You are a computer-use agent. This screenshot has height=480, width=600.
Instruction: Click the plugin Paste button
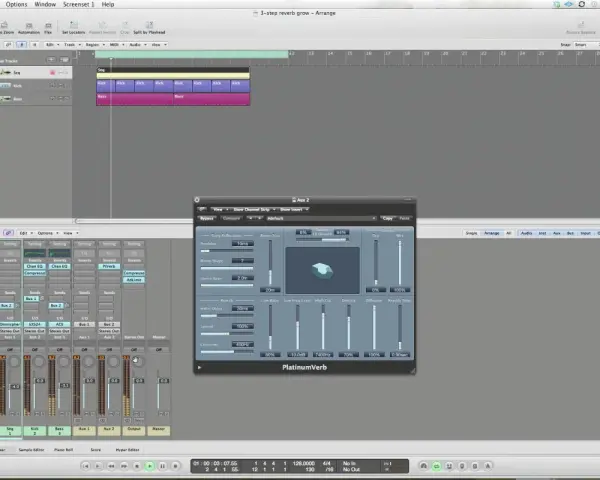point(404,218)
